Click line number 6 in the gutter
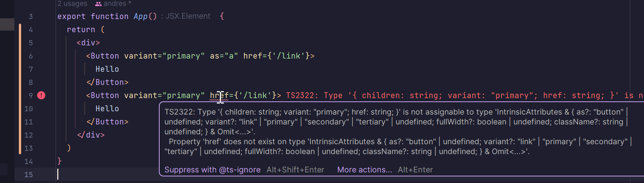This screenshot has height=183, width=644. click(31, 56)
